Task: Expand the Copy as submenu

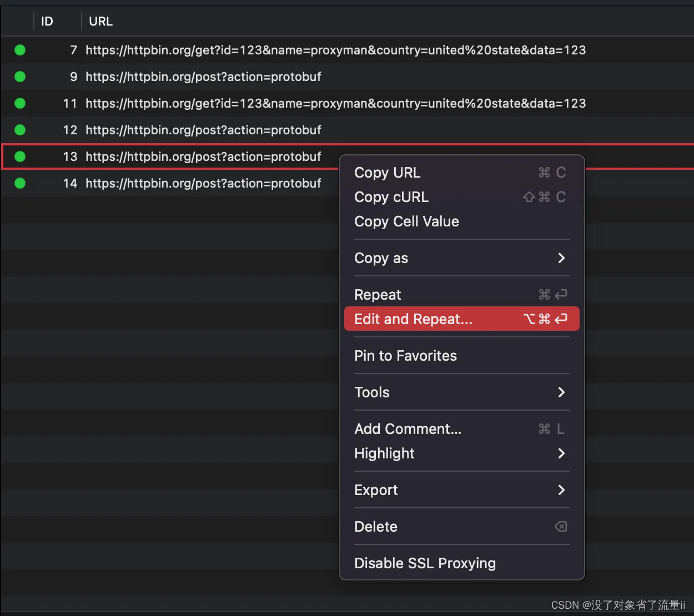Action: point(461,258)
